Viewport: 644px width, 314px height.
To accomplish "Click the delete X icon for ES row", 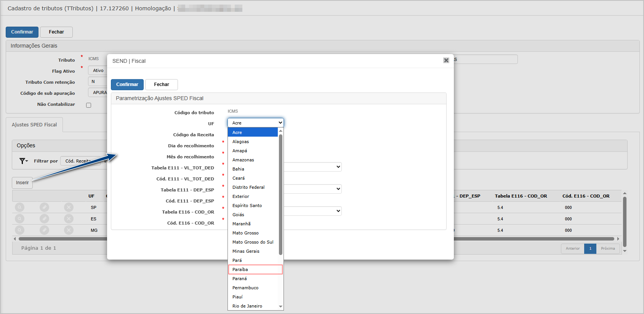I will pyautogui.click(x=69, y=219).
